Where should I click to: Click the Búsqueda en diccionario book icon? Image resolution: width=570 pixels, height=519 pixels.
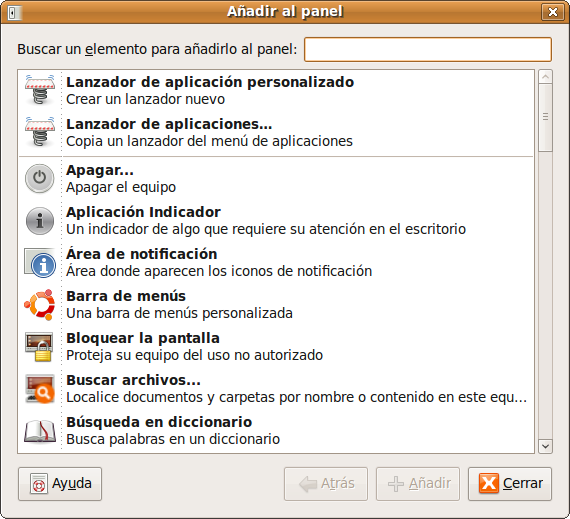[x=40, y=431]
